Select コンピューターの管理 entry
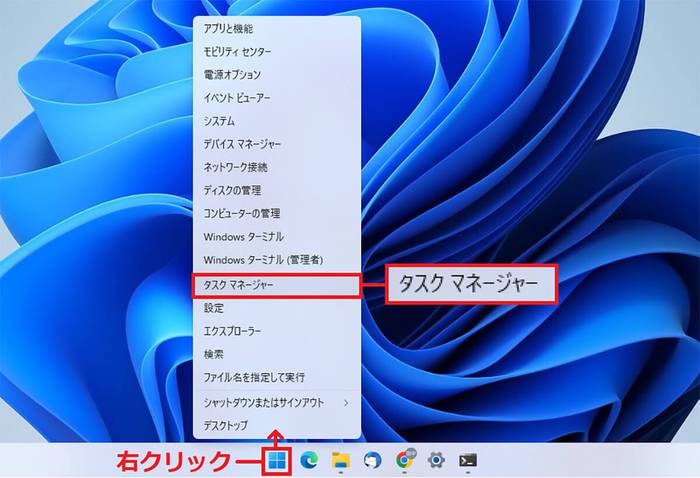 click(x=277, y=213)
